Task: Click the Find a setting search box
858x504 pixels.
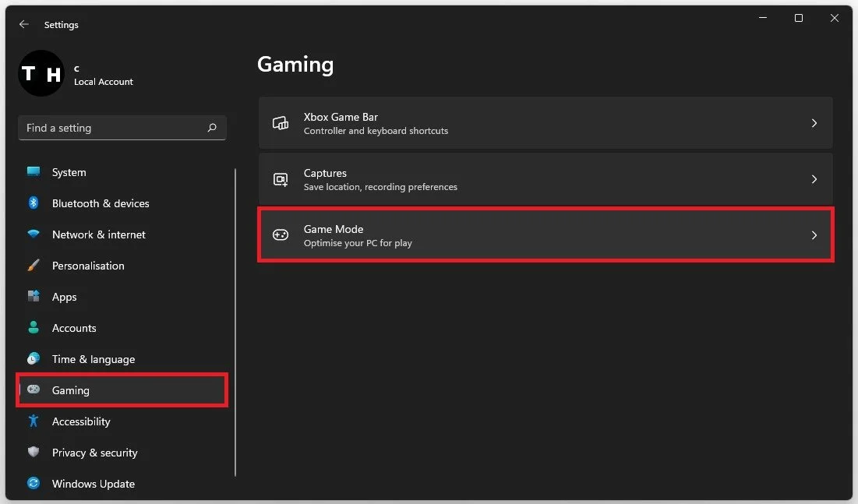Action: tap(122, 128)
